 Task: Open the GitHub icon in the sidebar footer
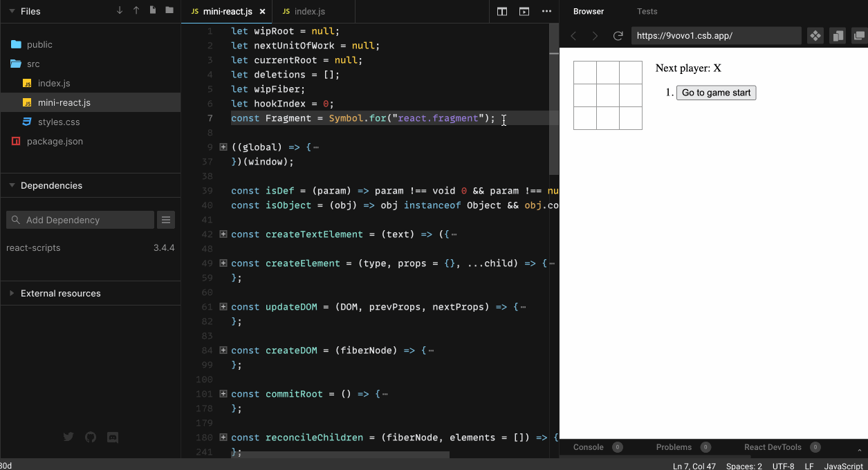[x=90, y=437]
